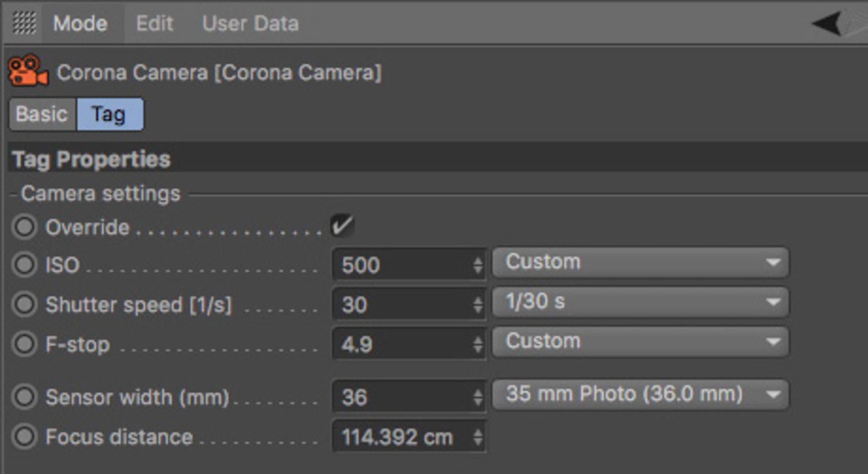The height and width of the screenshot is (474, 868).
Task: Collapse the Camera settings group
Action: point(100,194)
